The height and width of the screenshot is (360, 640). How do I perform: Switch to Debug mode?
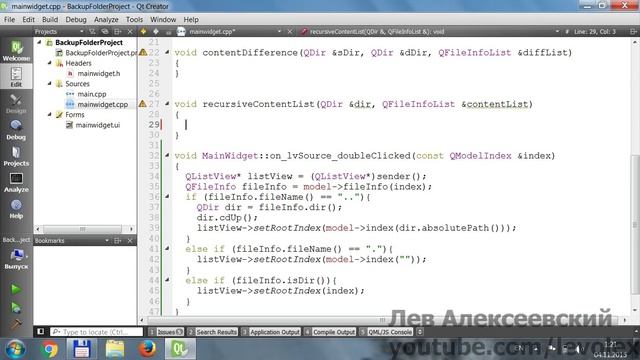tap(16, 130)
